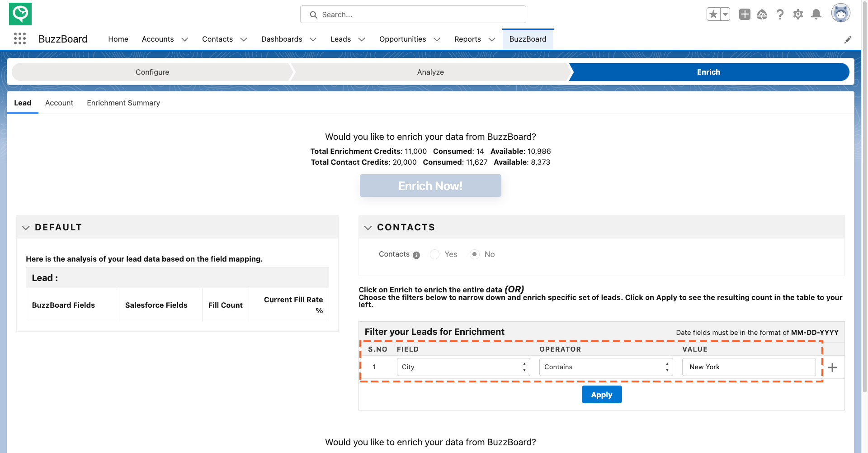The image size is (868, 453).
Task: Open the Operator dropdown showing Contains
Action: coord(606,367)
